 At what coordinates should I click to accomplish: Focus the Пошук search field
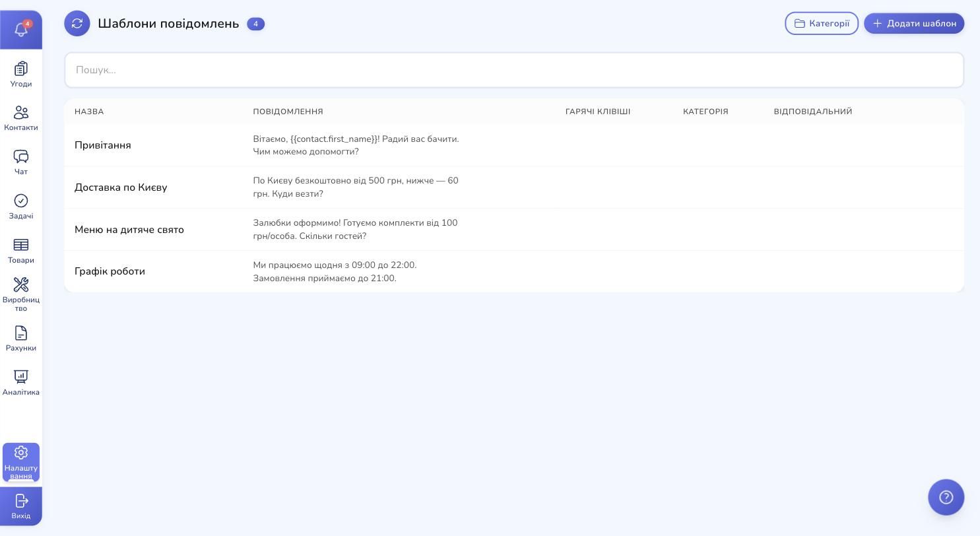tap(514, 70)
